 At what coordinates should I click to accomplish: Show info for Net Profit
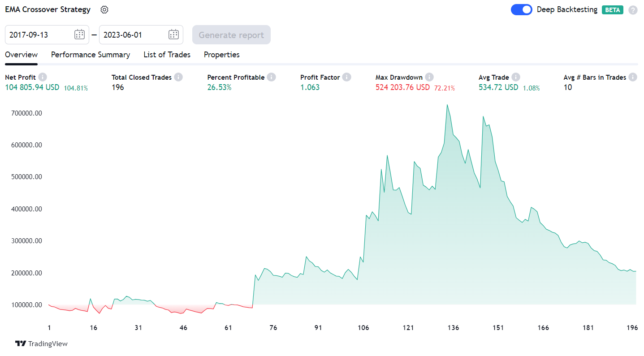click(43, 77)
